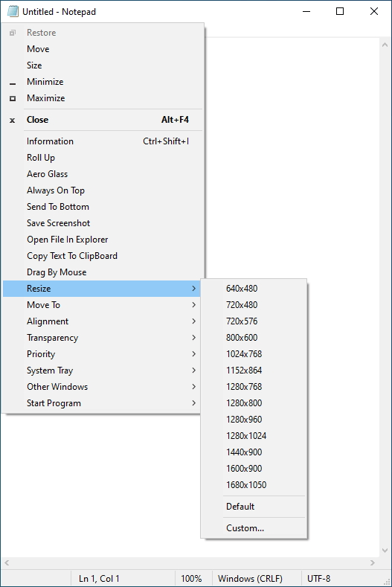Image resolution: width=392 pixels, height=587 pixels.
Task: Click the Minimize icon in system menu
Action: (x=13, y=84)
